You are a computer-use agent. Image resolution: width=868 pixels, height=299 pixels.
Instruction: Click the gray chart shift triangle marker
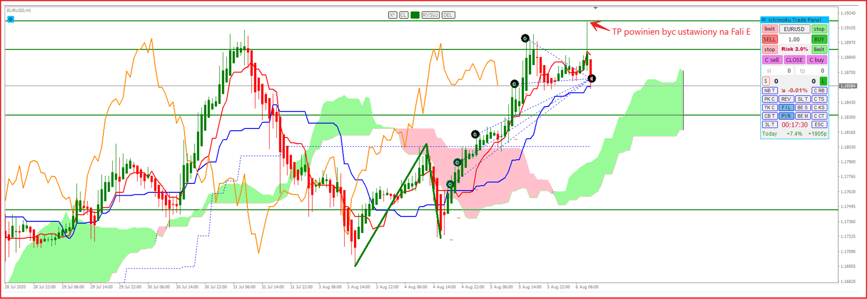(x=595, y=8)
